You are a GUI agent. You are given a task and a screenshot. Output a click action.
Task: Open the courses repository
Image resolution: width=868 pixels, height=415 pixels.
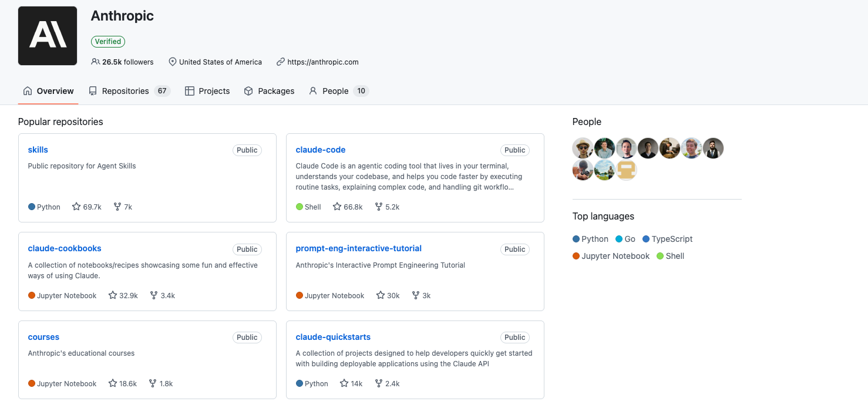(x=43, y=337)
